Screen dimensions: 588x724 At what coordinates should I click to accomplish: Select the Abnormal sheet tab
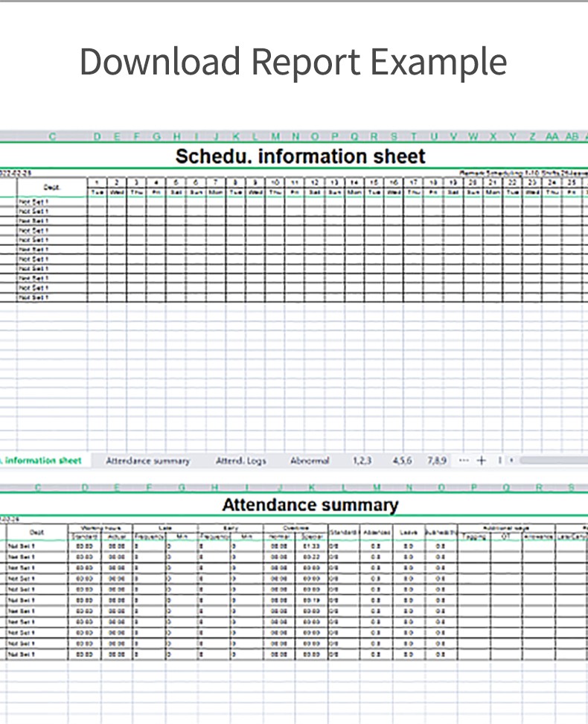click(x=310, y=461)
